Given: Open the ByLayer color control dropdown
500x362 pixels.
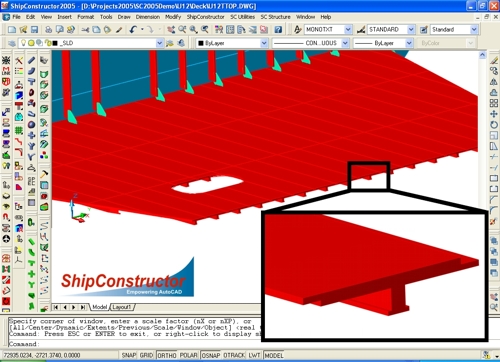Looking at the screenshot, I should [x=232, y=43].
